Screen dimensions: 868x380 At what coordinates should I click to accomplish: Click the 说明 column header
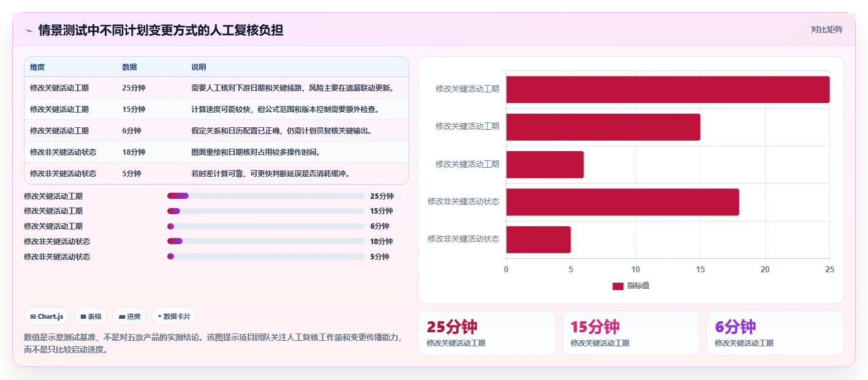point(198,67)
